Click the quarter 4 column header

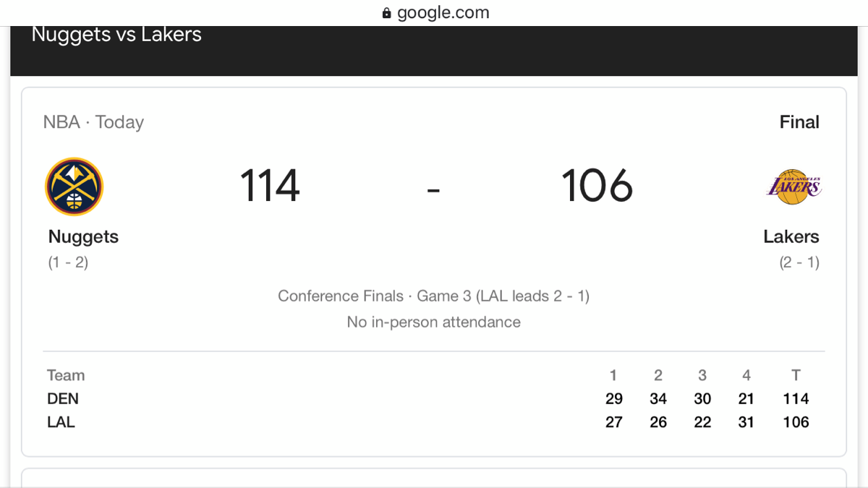pos(746,375)
